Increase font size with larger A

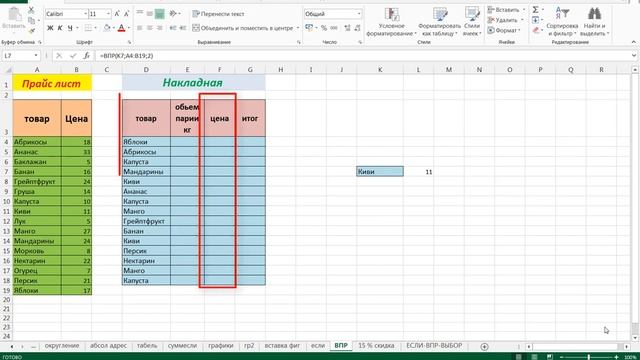[x=117, y=14]
